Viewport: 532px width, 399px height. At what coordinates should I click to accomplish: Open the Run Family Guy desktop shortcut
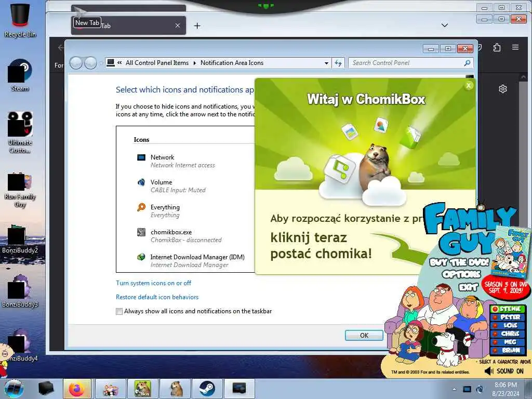point(20,189)
